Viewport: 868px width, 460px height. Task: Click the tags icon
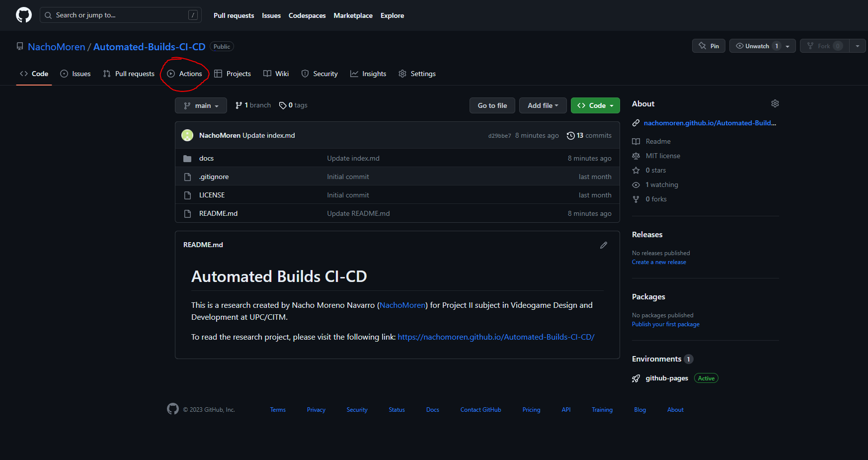coord(283,105)
